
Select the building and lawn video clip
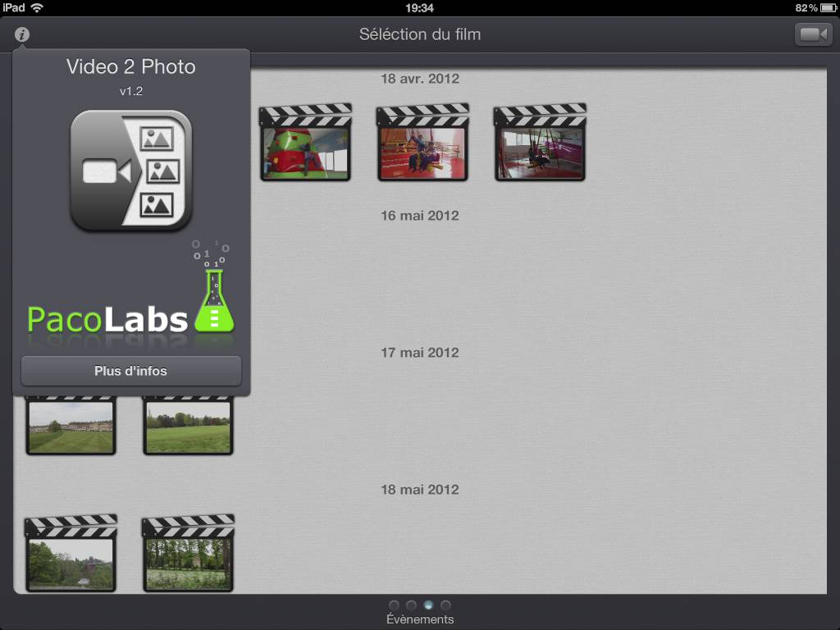point(71,426)
